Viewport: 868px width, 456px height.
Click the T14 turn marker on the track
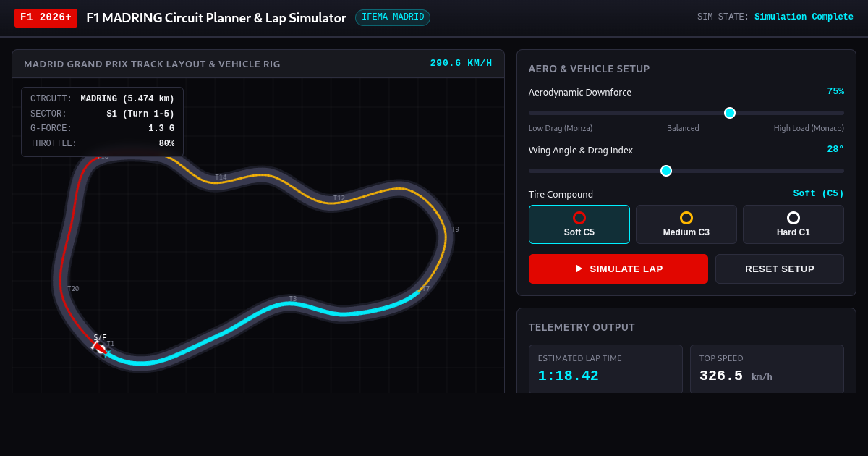(221, 177)
